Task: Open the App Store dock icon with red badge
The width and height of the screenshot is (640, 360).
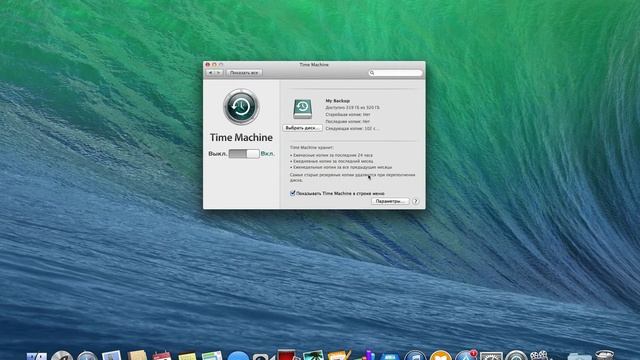Action: click(x=466, y=356)
